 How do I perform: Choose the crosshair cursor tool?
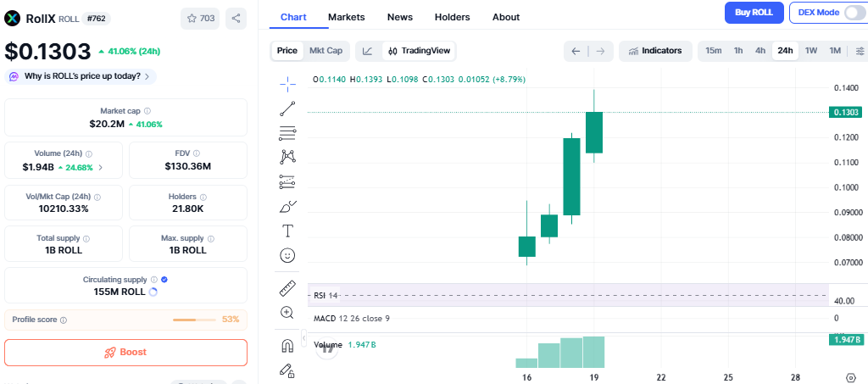click(287, 83)
